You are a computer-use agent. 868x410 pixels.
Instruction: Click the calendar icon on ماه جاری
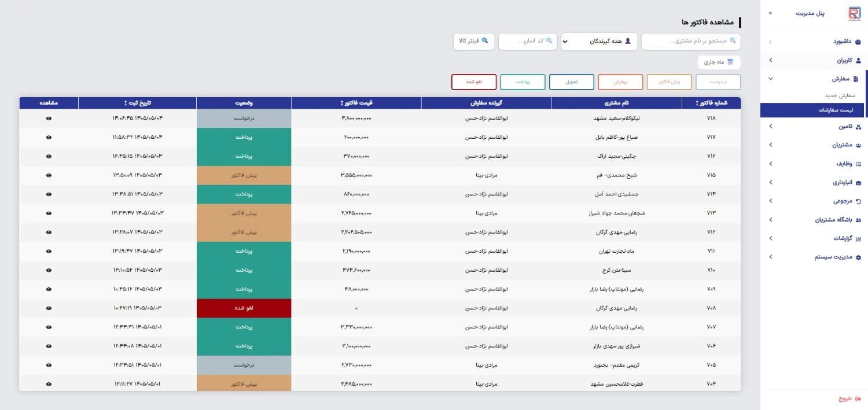point(730,62)
